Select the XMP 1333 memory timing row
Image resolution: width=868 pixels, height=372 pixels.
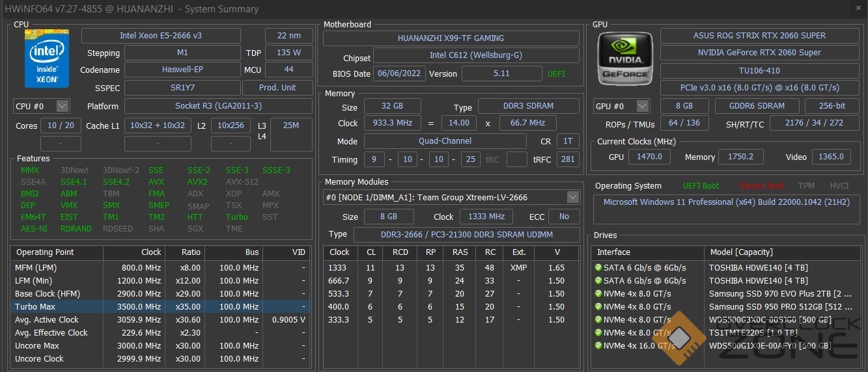(x=451, y=267)
